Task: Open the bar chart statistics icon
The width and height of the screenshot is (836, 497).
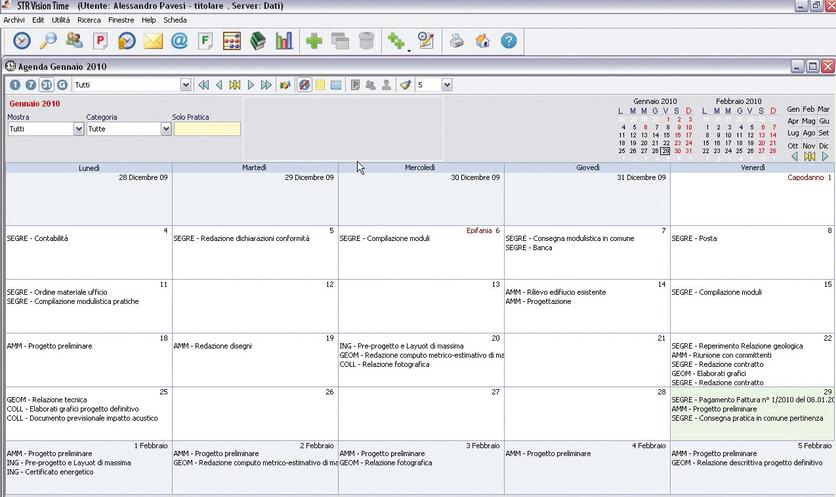Action: (x=284, y=41)
